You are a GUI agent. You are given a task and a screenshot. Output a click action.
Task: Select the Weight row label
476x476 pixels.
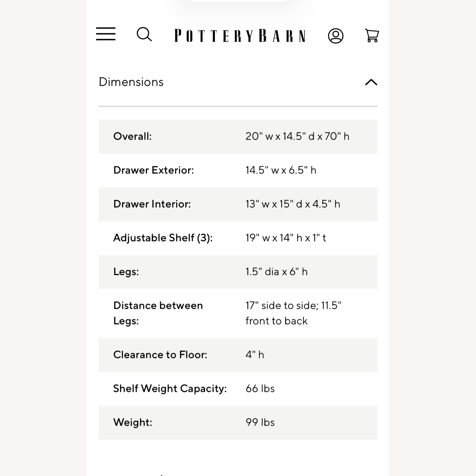[133, 422]
